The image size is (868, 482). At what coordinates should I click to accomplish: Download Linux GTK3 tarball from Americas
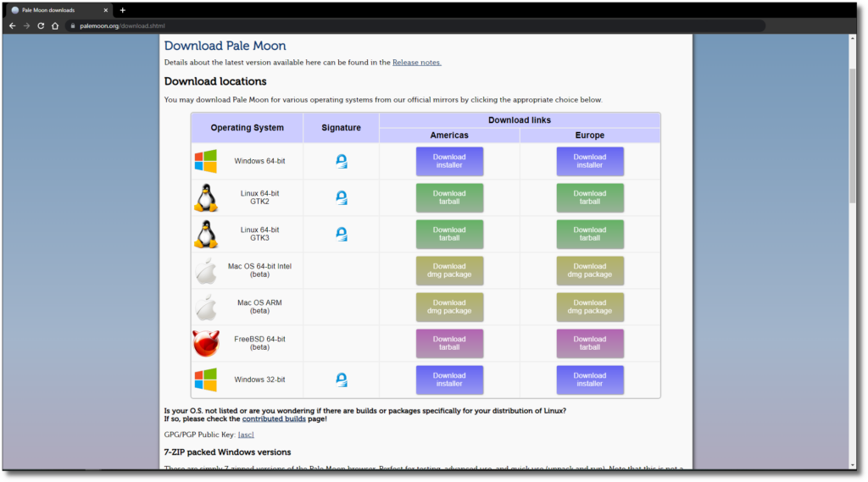449,234
